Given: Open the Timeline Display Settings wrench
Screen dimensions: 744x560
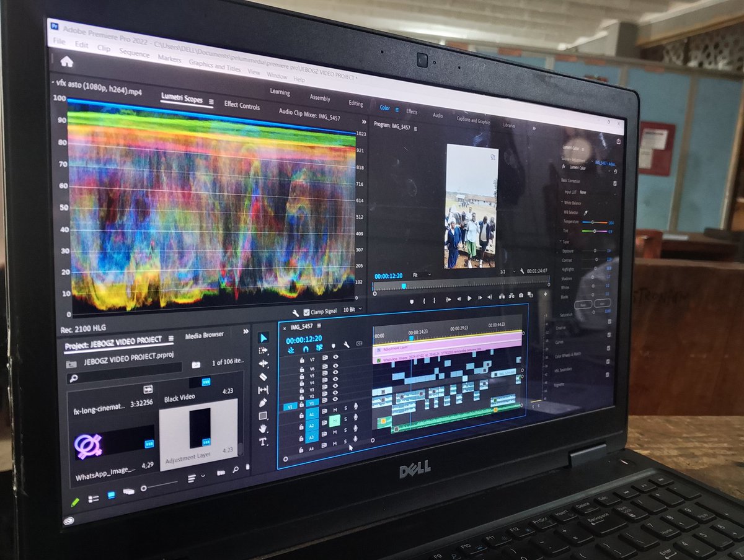Looking at the screenshot, I should (x=346, y=345).
